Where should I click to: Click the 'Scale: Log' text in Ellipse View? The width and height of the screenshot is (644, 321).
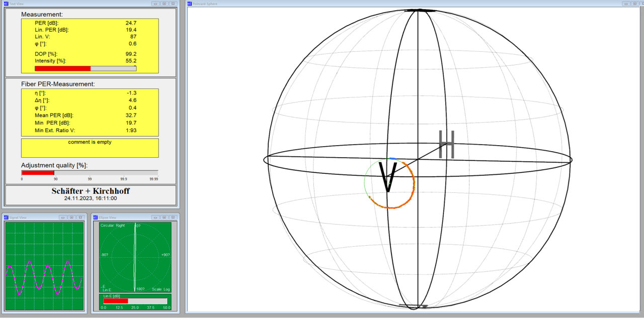(160, 289)
